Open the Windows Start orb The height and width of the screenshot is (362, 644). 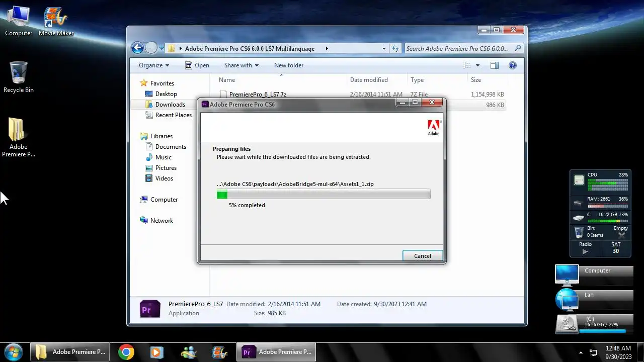13,351
